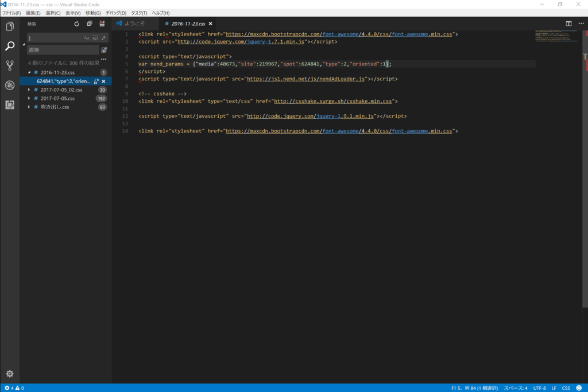Click the 2017-07-05_02.css file name
Screen dimensions: 588x392
[61, 90]
